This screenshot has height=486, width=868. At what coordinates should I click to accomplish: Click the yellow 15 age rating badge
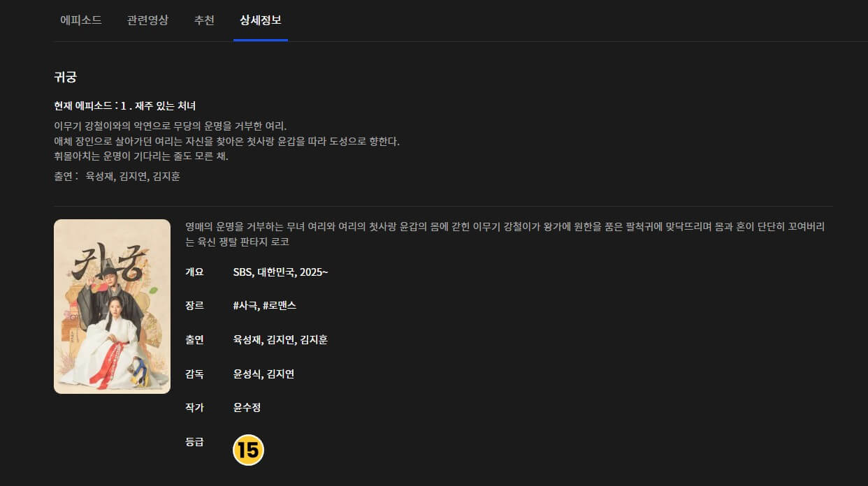coord(249,450)
